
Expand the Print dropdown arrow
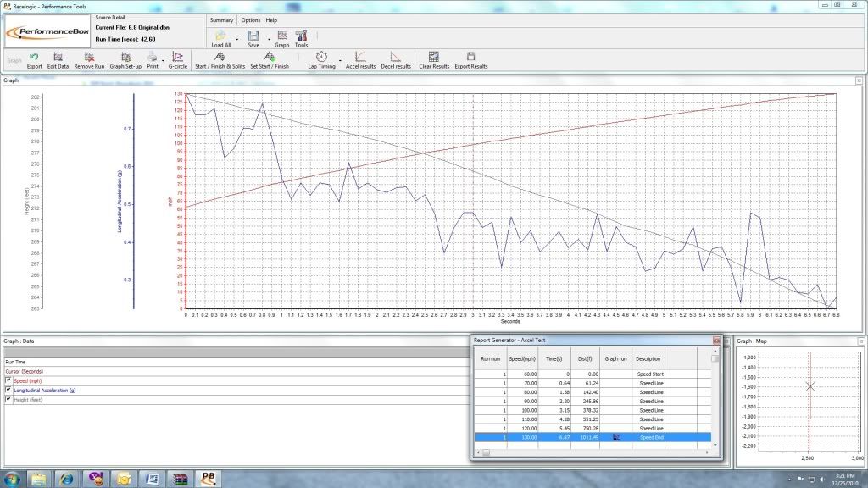pyautogui.click(x=163, y=60)
